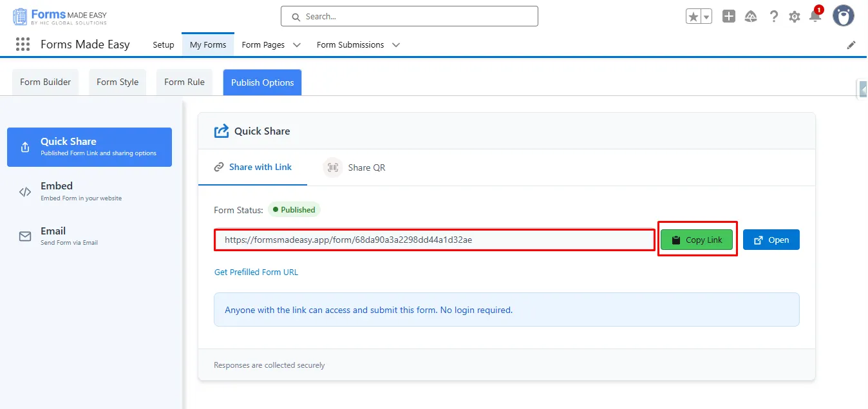Image resolution: width=868 pixels, height=409 pixels.
Task: Click the Published status badge
Action: click(x=294, y=209)
